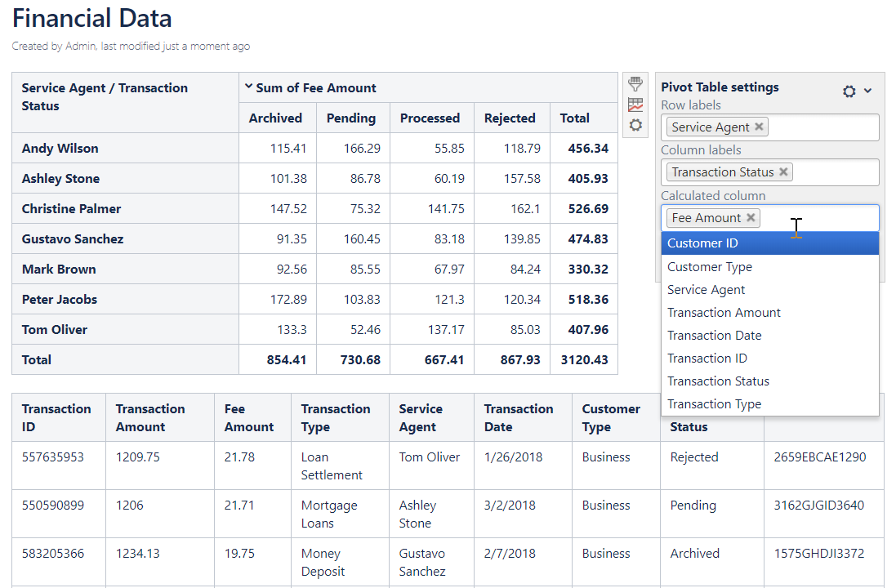Image resolution: width=896 pixels, height=588 pixels.
Task: Pick Transaction Amount from the dropdown options
Action: [x=724, y=313]
